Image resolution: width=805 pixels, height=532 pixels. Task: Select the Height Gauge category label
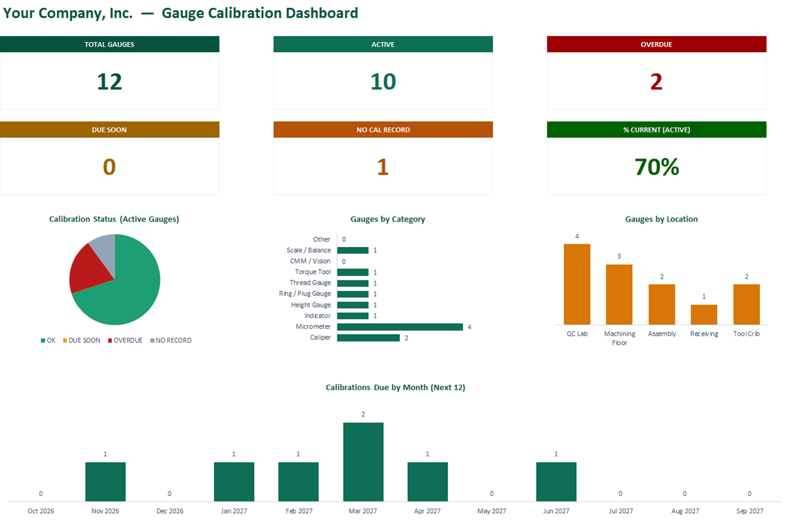[311, 305]
